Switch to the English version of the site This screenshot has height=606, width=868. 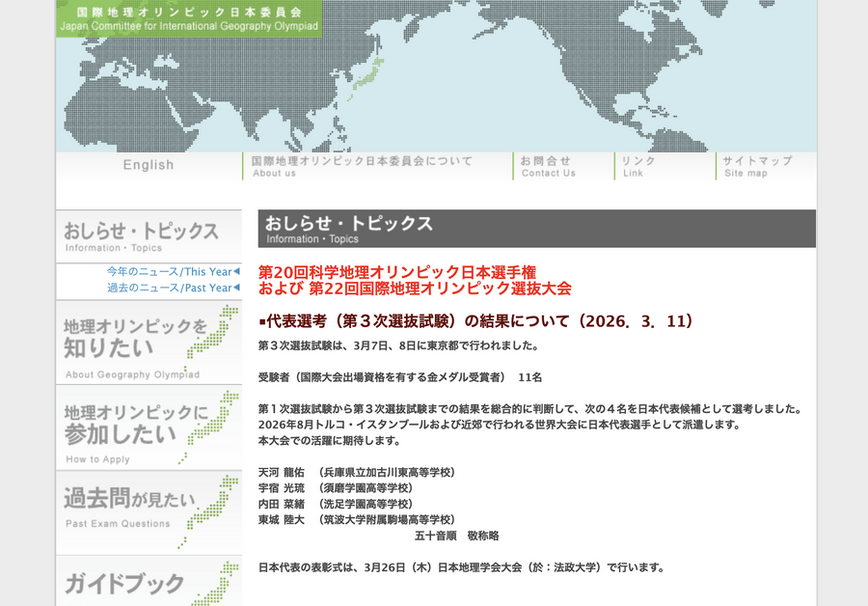pyautogui.click(x=147, y=165)
